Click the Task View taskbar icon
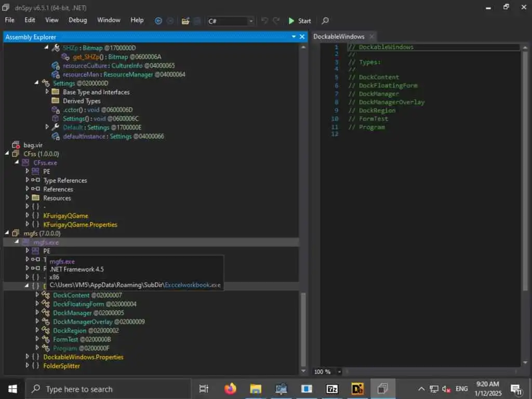Screen dimensions: 532x399 click(204, 389)
